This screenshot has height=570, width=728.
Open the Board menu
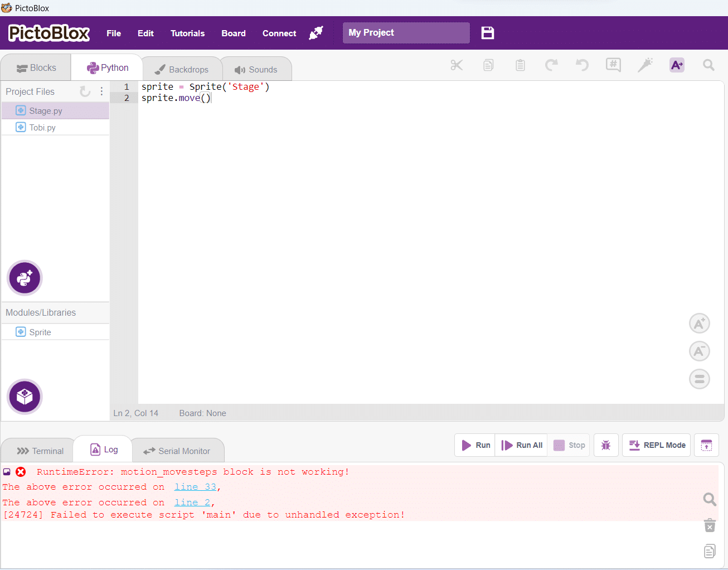tap(234, 33)
